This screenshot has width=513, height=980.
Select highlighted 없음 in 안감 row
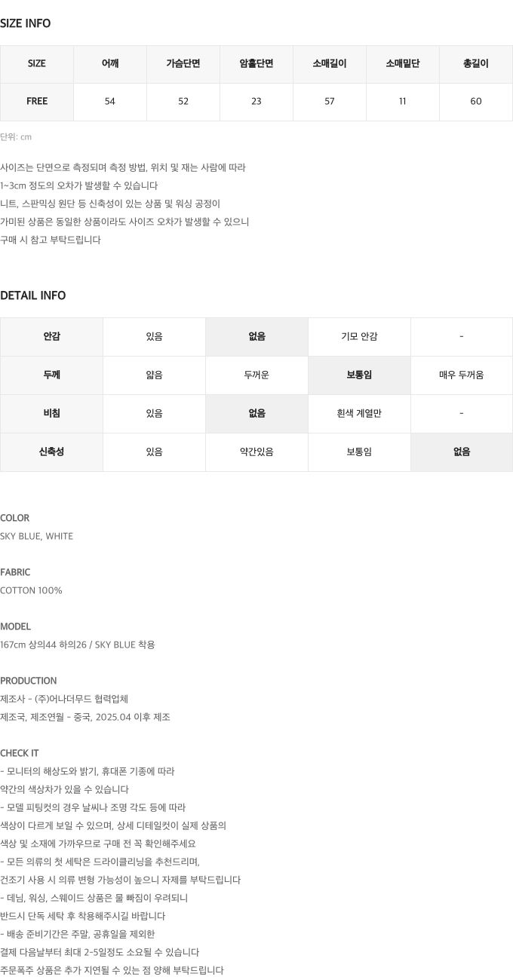coord(256,337)
